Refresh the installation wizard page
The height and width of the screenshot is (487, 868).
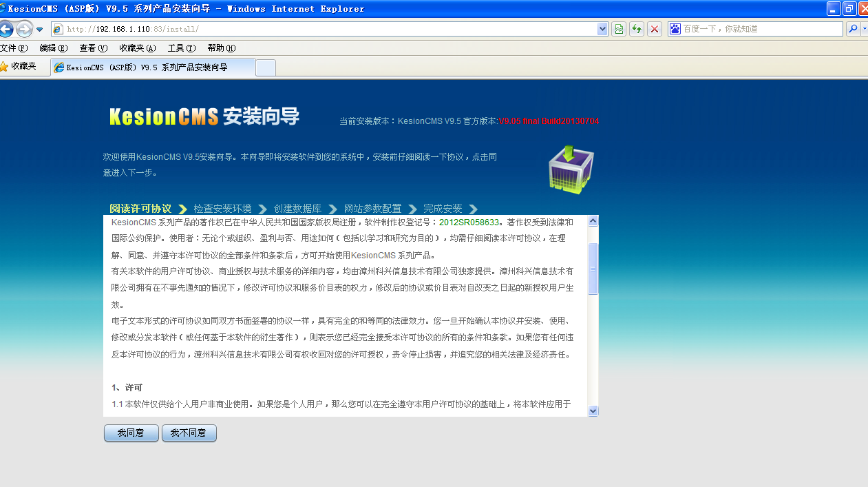point(636,28)
